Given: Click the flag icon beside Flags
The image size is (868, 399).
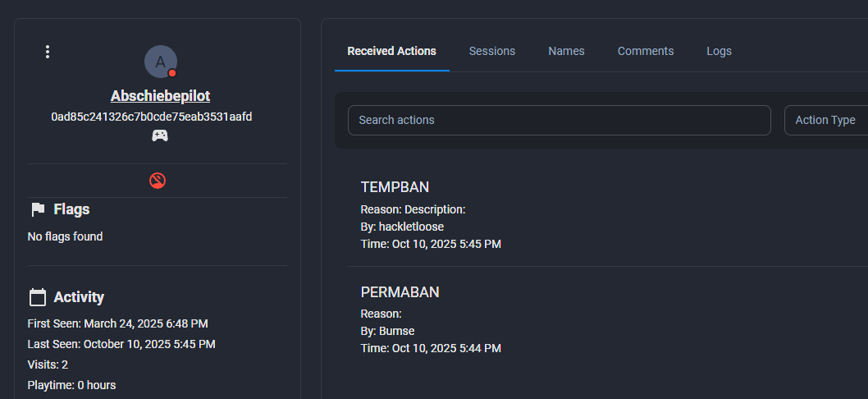Looking at the screenshot, I should click(37, 209).
